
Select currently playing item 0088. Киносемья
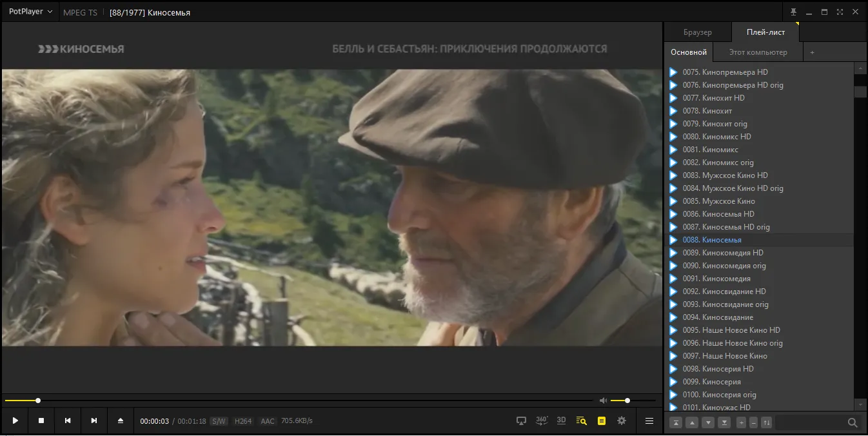pos(759,240)
